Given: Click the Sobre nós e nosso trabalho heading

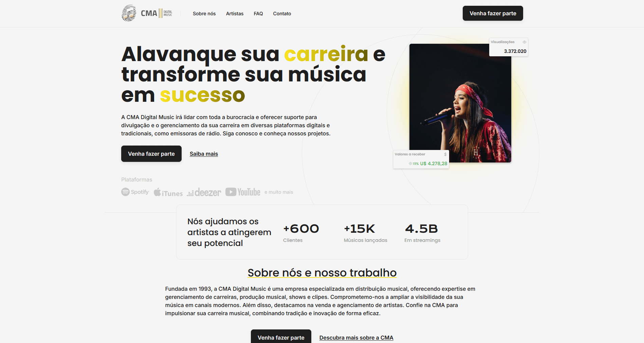Looking at the screenshot, I should 322,273.
